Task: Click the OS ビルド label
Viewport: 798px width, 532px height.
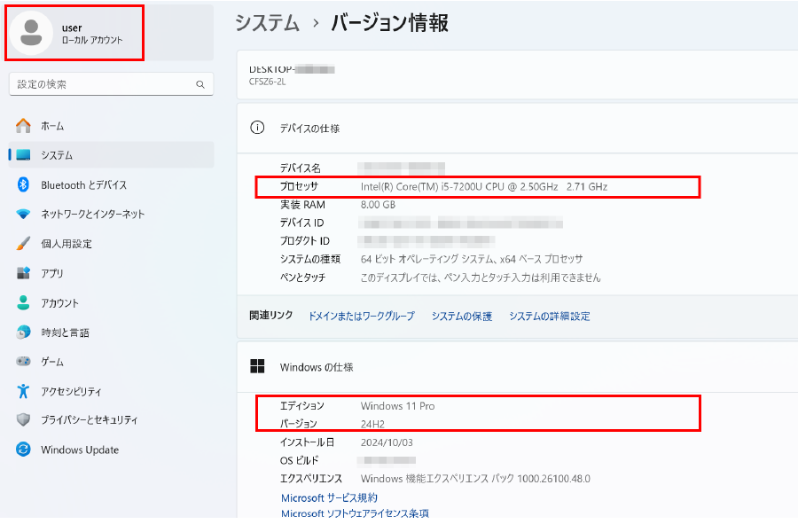Action: (x=300, y=461)
